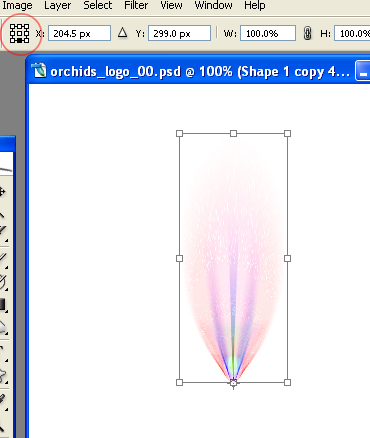
Task: Click the transform reference point at petal base
Action: coord(233,383)
